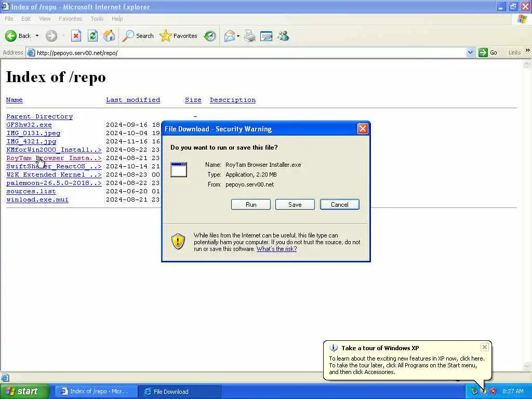Click the SwiftShader_ReactOS link
Viewport: 532px width, 399px height.
point(54,166)
